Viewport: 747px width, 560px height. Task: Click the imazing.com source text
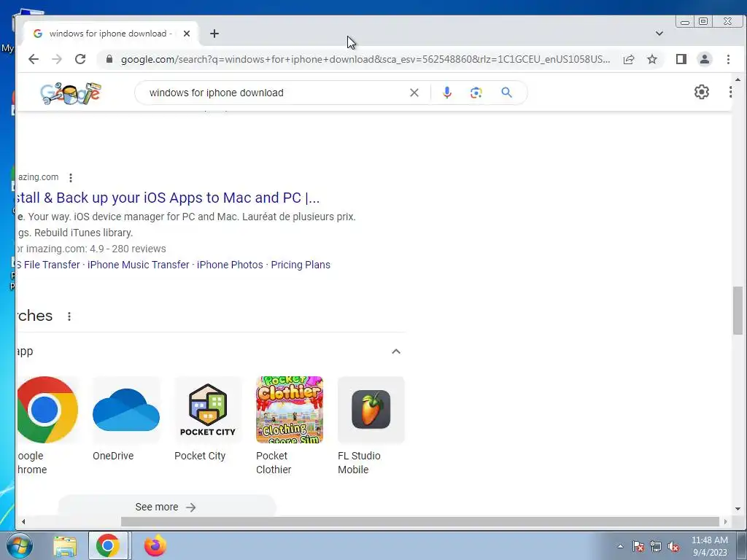coord(38,177)
